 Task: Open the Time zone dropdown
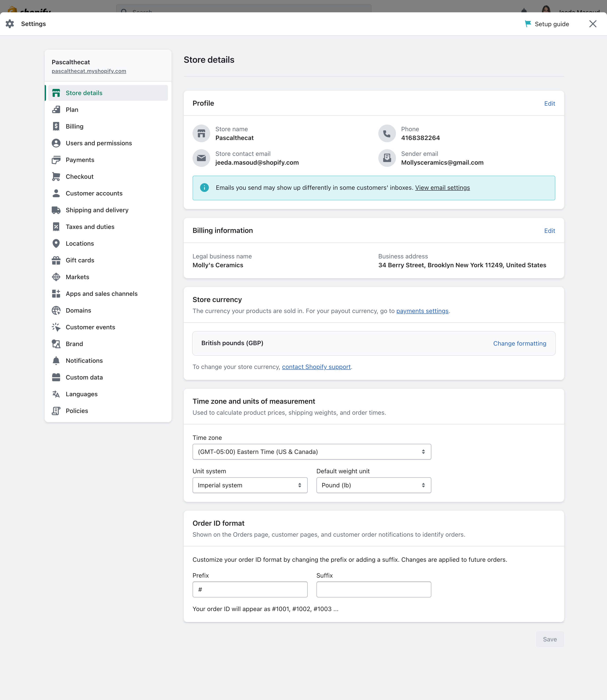pyautogui.click(x=312, y=452)
